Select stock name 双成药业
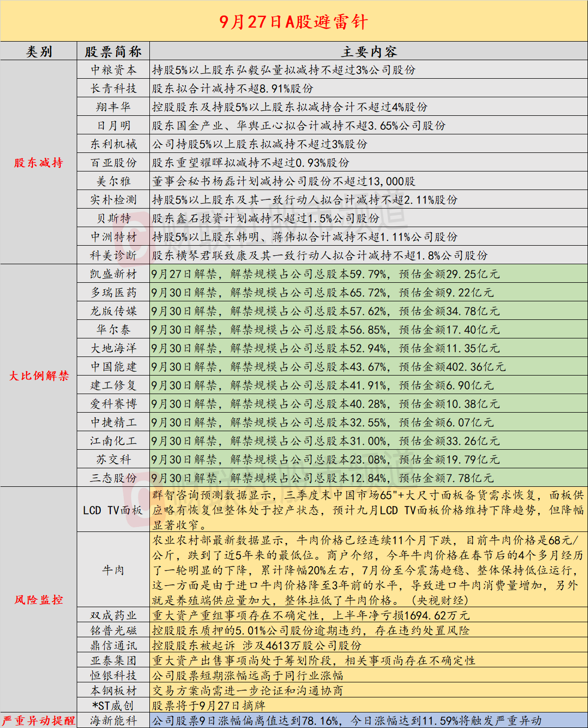 (113, 615)
